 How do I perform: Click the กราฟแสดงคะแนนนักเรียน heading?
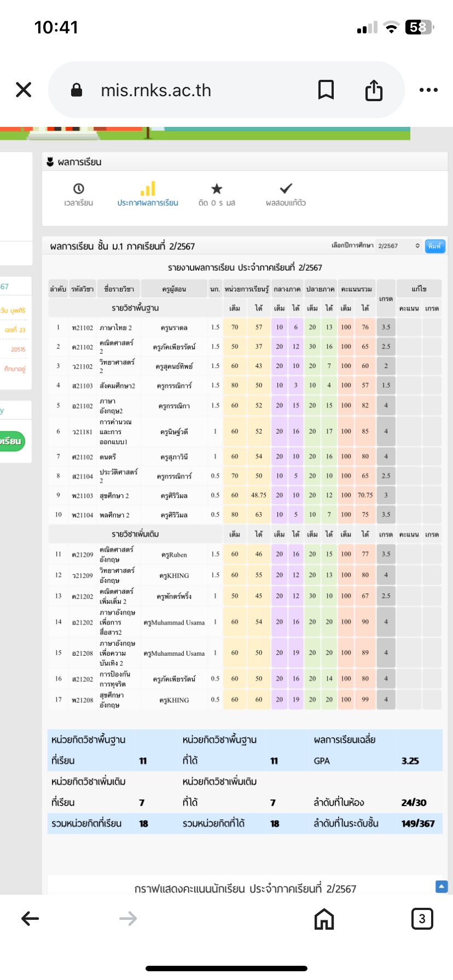point(245,889)
